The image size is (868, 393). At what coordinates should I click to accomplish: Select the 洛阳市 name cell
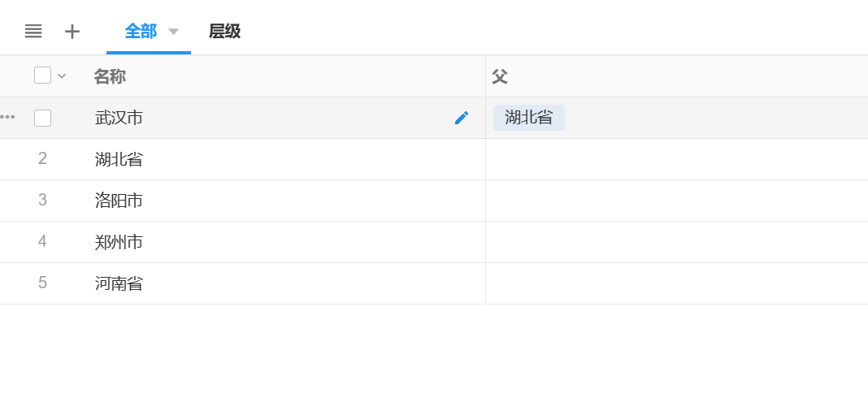tap(119, 201)
